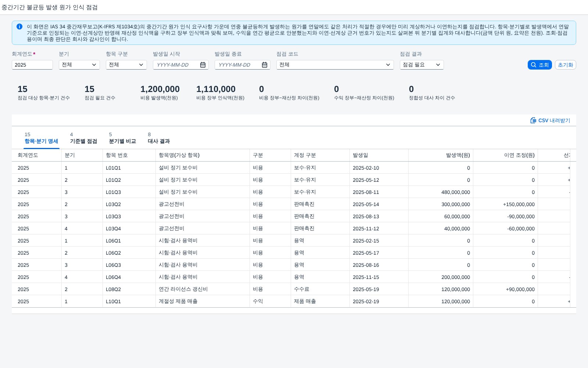Click the 1,110,000 비용 장부 인식액 figure
588x368 pixels.
[x=216, y=89]
